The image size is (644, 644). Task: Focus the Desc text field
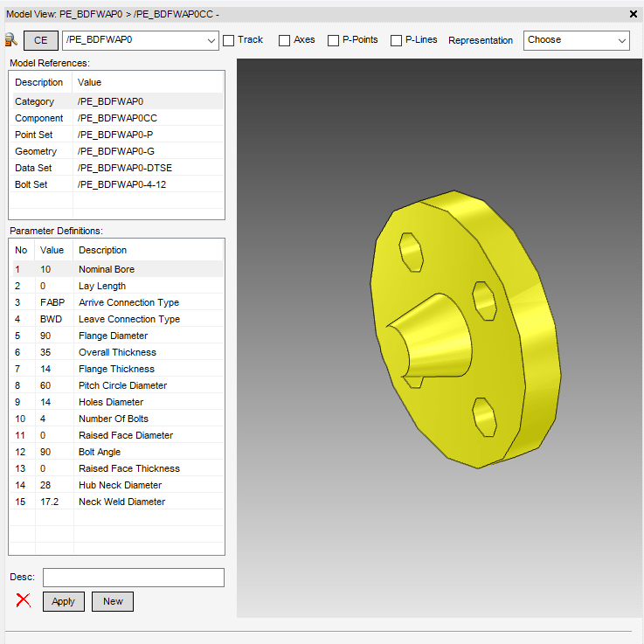(x=134, y=578)
